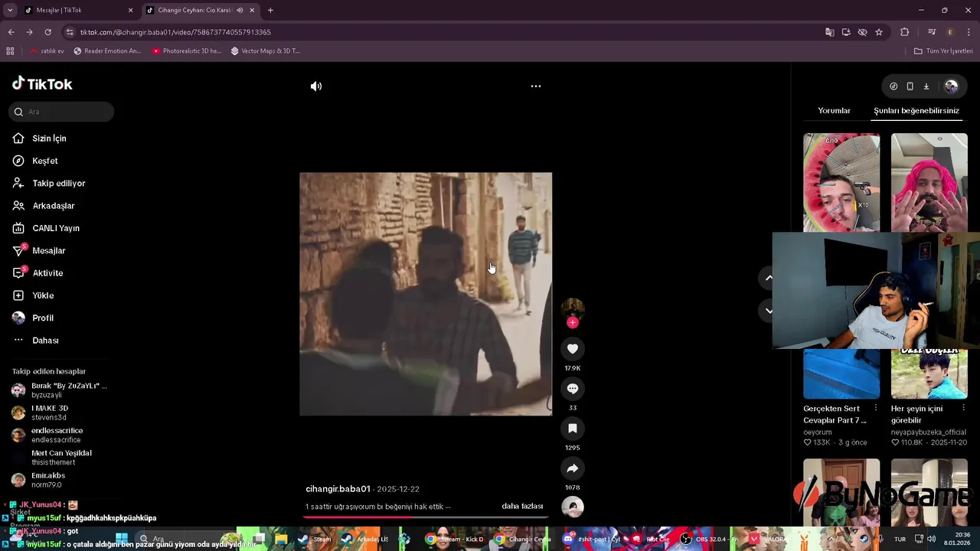Switch to the Yorumlar tab
Image resolution: width=980 pixels, height=551 pixels.
834,111
